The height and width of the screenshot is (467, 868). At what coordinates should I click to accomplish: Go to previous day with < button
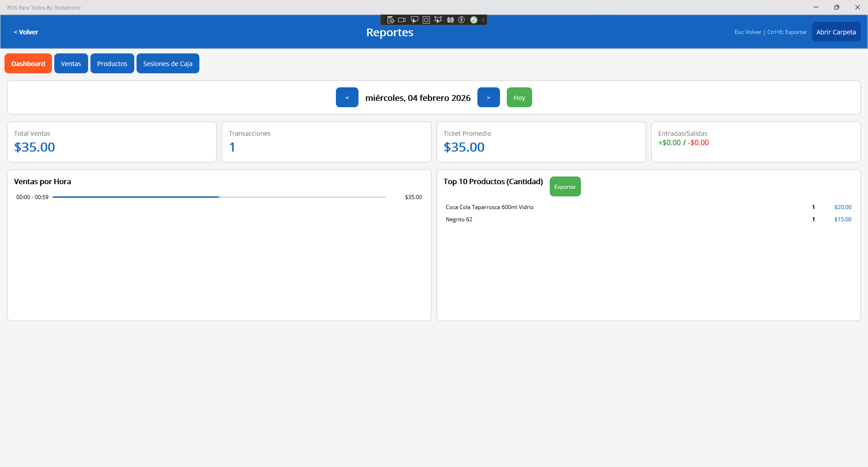click(x=347, y=97)
